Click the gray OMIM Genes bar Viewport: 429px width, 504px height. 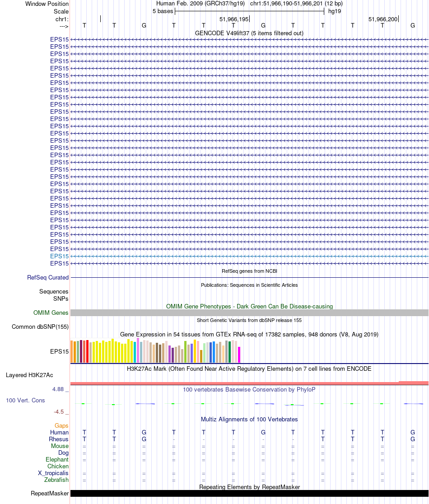click(x=249, y=313)
